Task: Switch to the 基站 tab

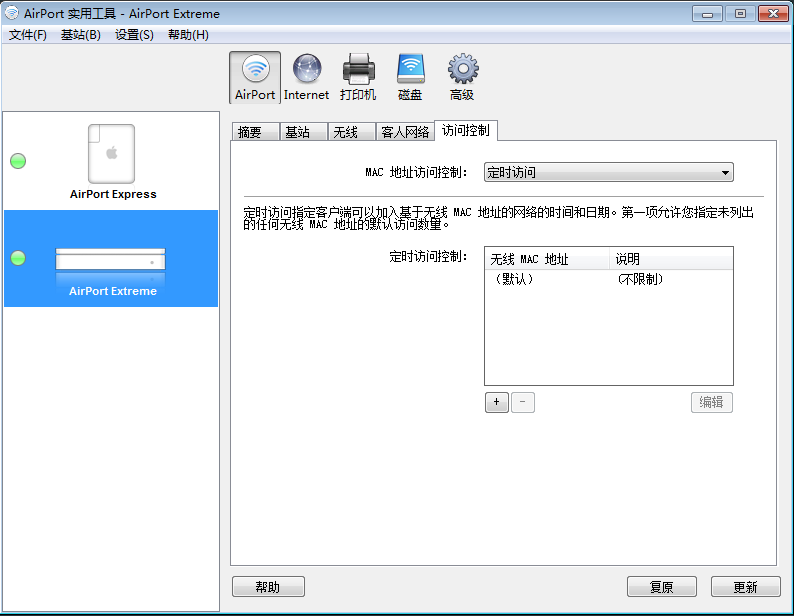Action: pos(298,132)
